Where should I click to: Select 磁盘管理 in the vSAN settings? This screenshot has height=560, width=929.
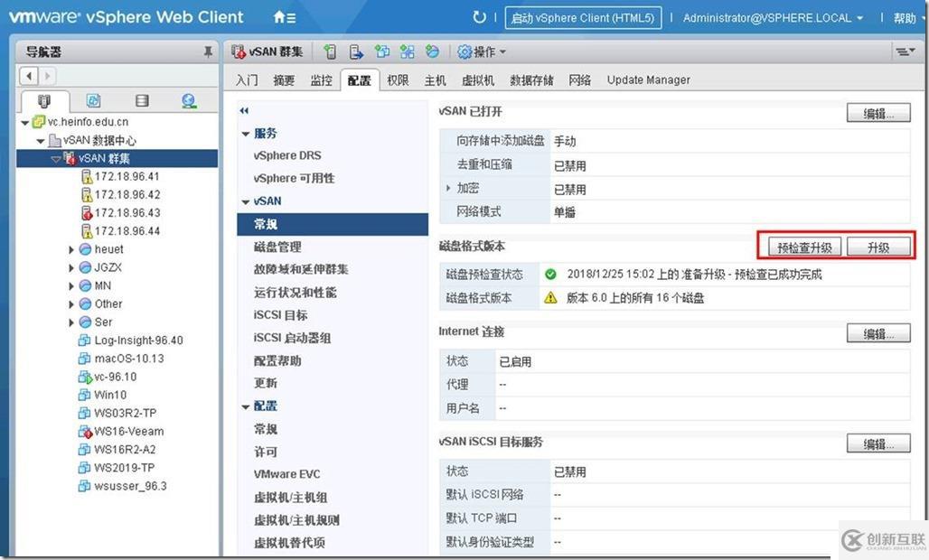[x=277, y=247]
